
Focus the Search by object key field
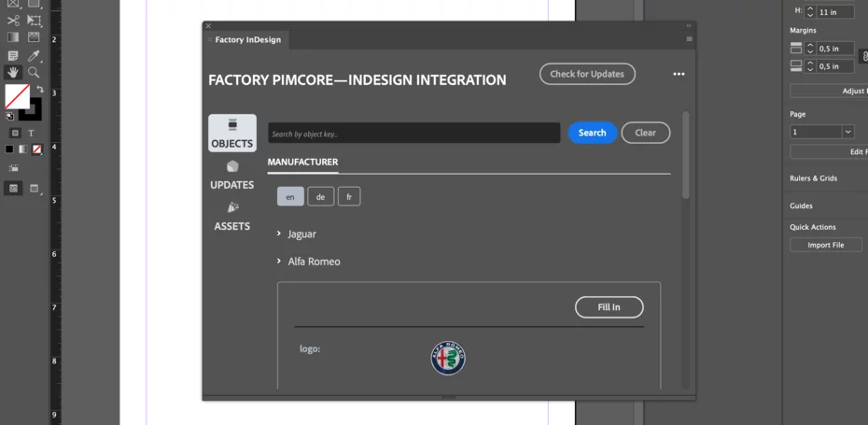pos(414,133)
